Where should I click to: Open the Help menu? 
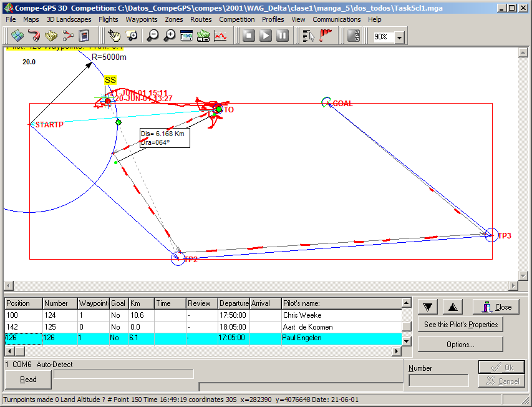point(375,19)
